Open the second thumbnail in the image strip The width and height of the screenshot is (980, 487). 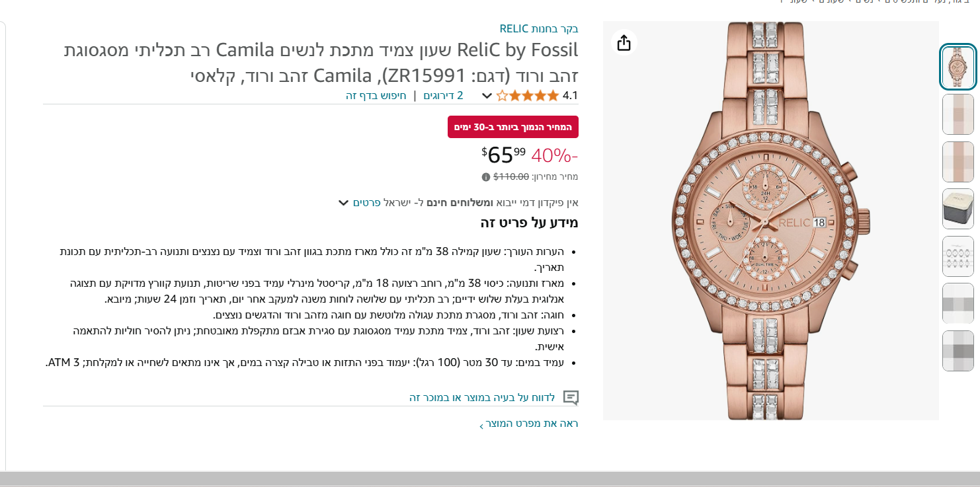[x=958, y=114]
